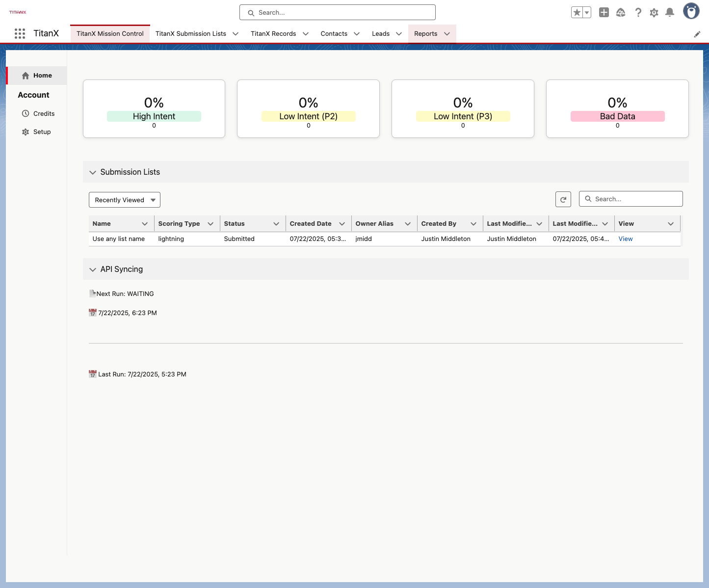709x588 pixels.
Task: Open Created Date column menu chevron
Action: [x=342, y=224]
